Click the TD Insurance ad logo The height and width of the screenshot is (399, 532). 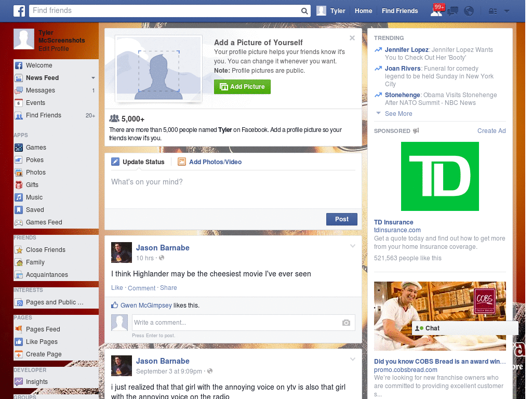440,177
